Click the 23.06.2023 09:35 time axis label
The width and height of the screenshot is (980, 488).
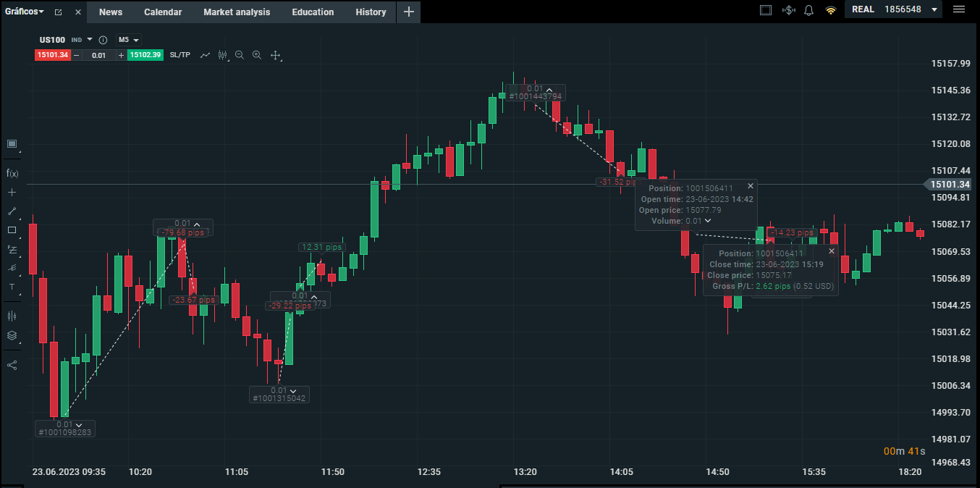(x=69, y=471)
